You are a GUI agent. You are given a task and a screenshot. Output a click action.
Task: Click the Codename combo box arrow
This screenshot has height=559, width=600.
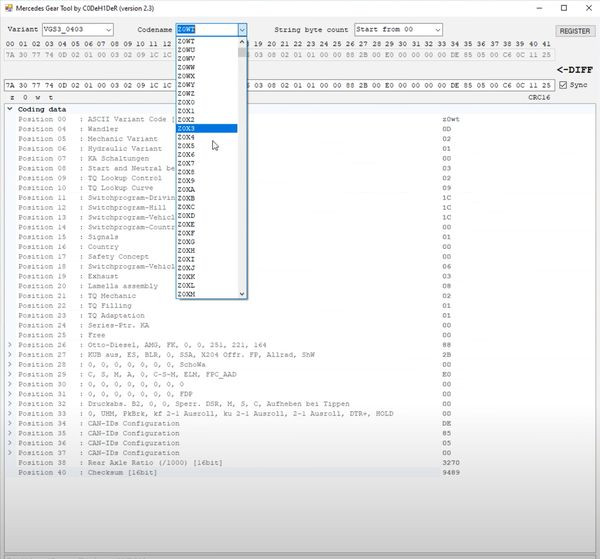coord(242,30)
